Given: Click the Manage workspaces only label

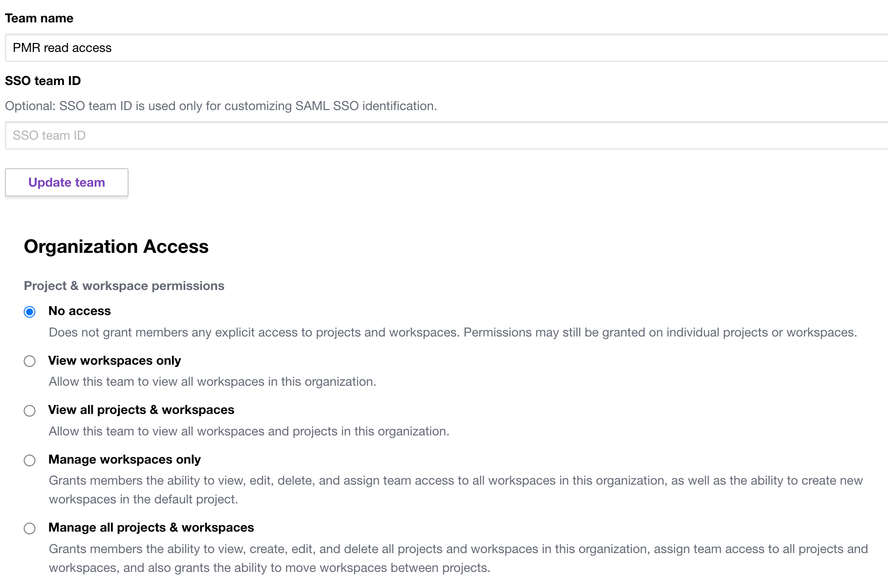Looking at the screenshot, I should [124, 460].
